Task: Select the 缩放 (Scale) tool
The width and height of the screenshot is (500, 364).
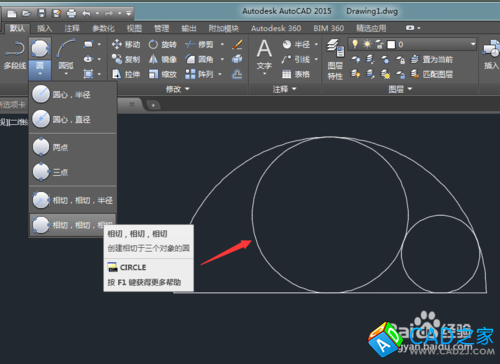Action: 162,74
